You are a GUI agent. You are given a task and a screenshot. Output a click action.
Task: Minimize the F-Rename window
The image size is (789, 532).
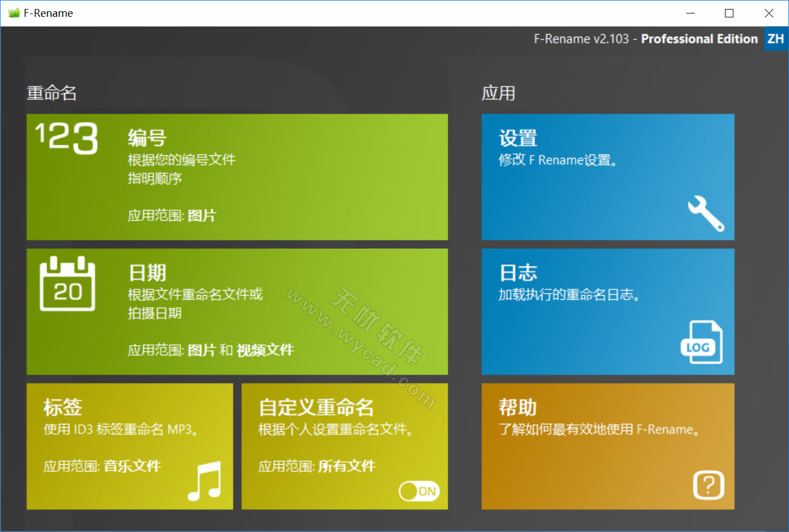690,12
